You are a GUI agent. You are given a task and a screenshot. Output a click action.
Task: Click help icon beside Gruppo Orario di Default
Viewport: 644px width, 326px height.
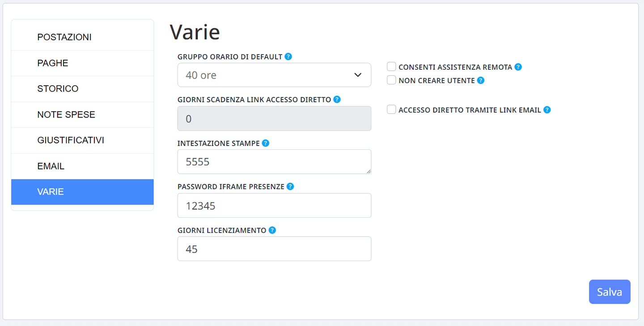click(x=288, y=57)
